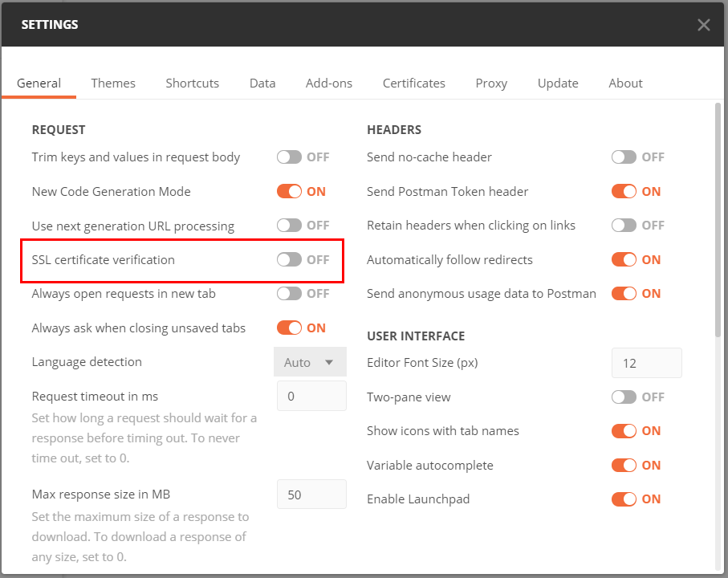The height and width of the screenshot is (578, 728).
Task: Turn on next generation URL processing
Action: point(289,225)
